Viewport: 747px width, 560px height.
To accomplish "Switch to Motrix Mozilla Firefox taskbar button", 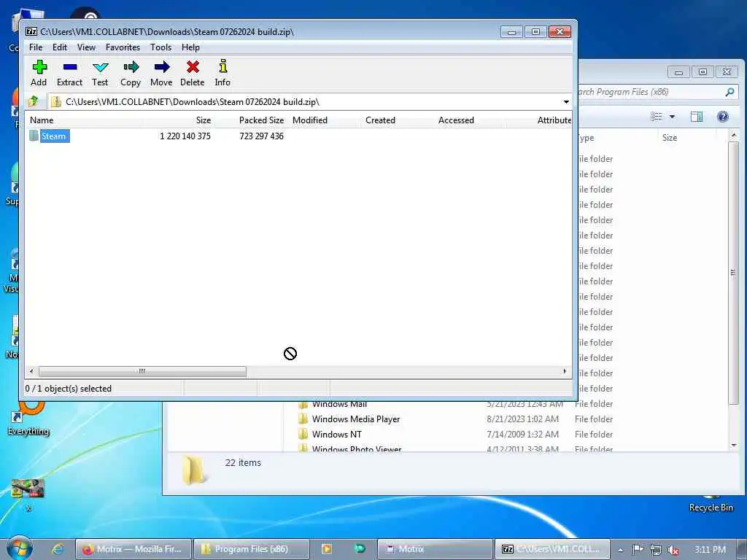I will tap(133, 549).
